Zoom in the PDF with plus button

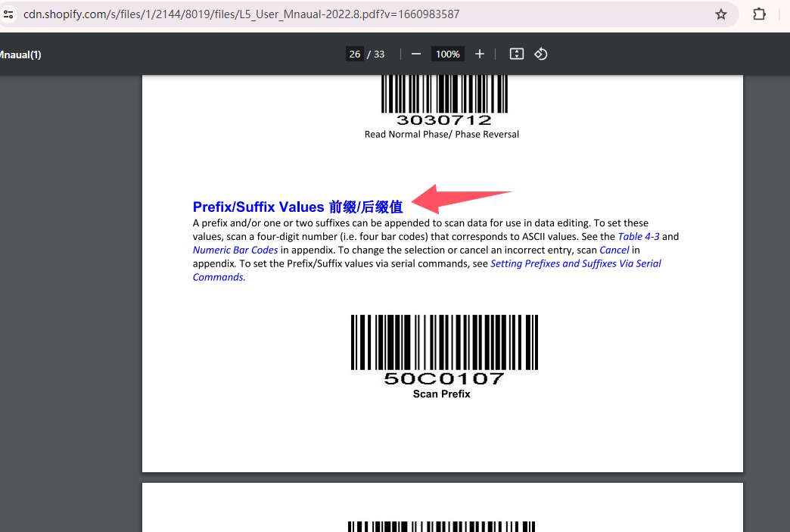click(x=480, y=54)
